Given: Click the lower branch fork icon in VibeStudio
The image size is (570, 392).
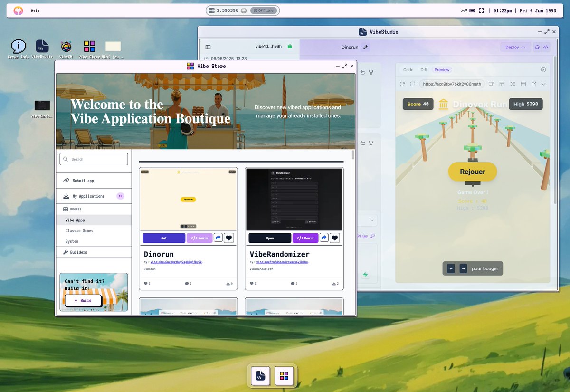Looking at the screenshot, I should point(371,143).
